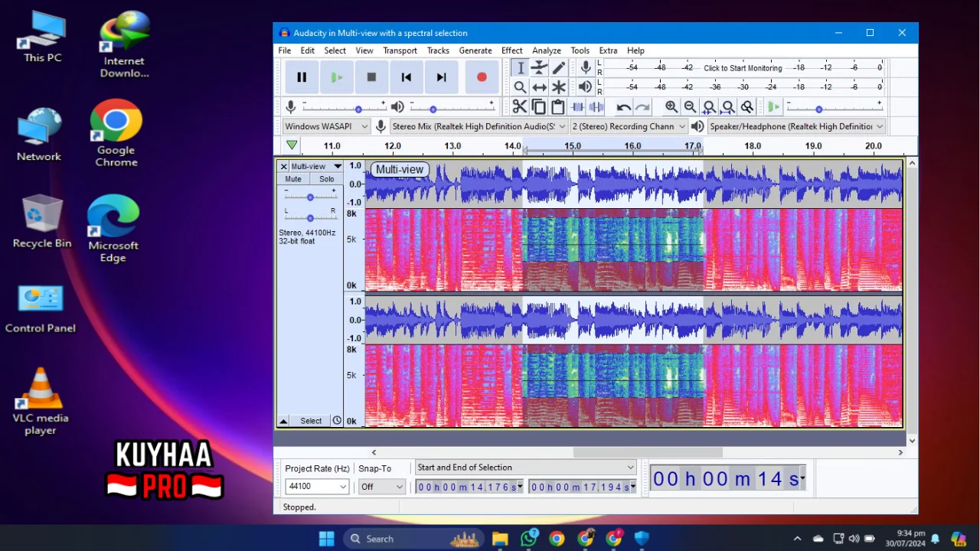Start recording with the red Record button
This screenshot has height=551, width=980.
tap(482, 77)
